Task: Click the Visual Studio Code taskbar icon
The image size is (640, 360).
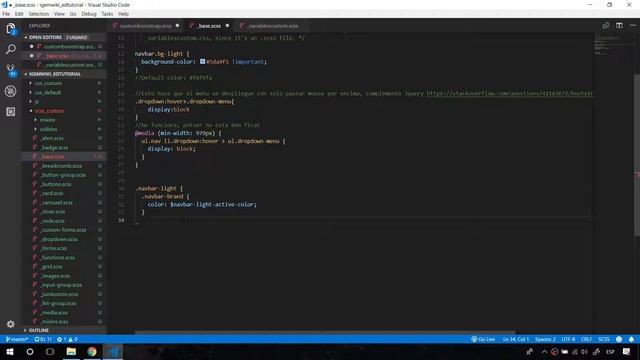Action: point(113,351)
